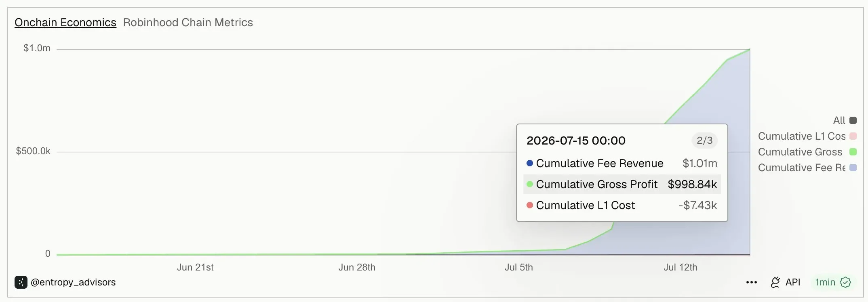Open the Onchain Economics link
This screenshot has height=302, width=868.
tap(65, 23)
